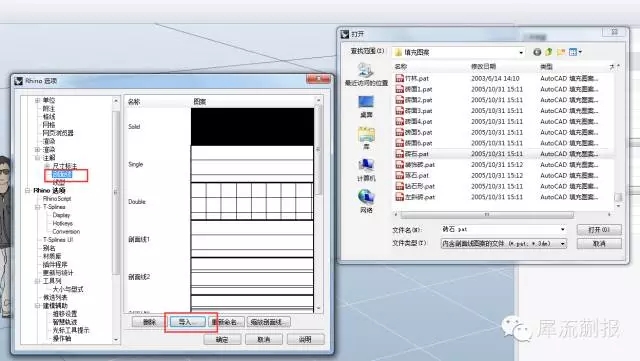Collapse the Rhino 选项 tree node

click(x=27, y=190)
